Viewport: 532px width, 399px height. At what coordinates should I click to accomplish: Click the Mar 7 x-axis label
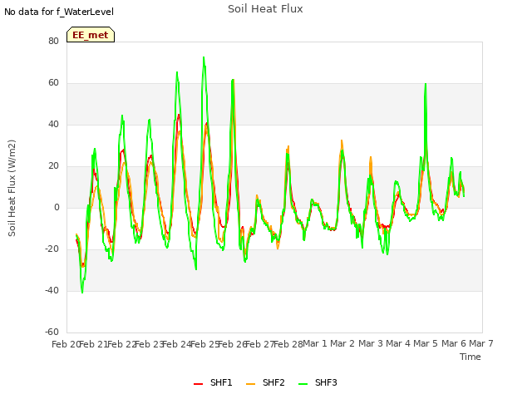click(x=481, y=343)
